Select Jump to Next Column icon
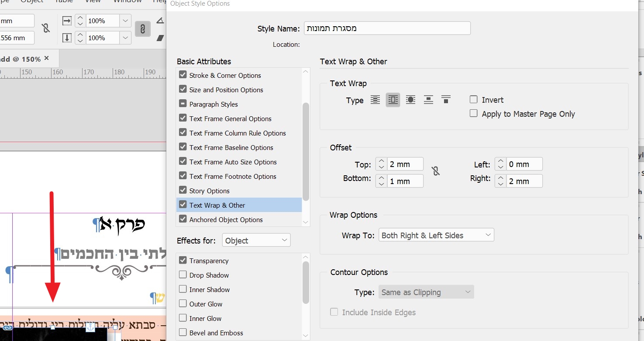 point(446,100)
